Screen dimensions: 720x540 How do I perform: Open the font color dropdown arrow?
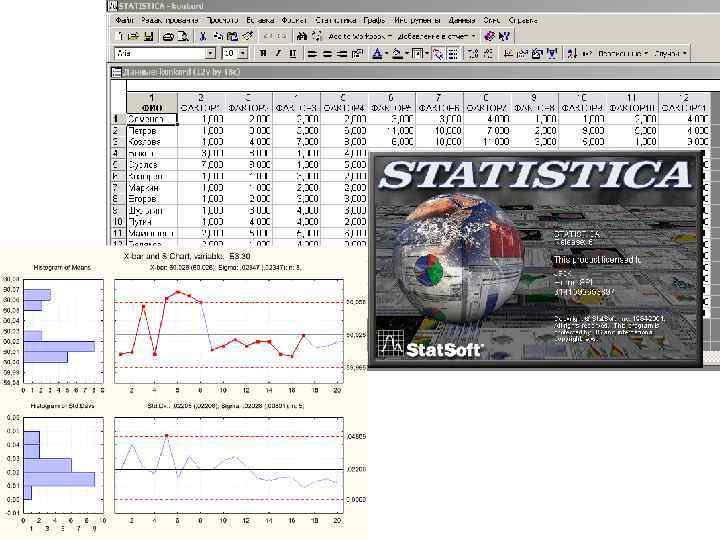(387, 53)
